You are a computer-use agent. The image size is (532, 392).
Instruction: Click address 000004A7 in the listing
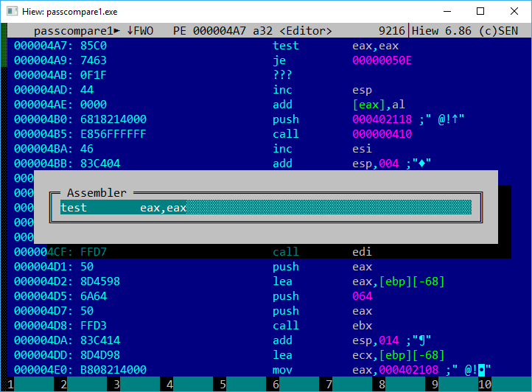43,46
